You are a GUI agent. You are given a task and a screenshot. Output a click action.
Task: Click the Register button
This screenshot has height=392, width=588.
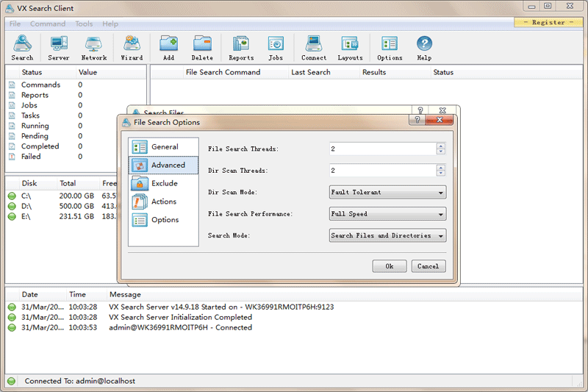[x=548, y=23]
